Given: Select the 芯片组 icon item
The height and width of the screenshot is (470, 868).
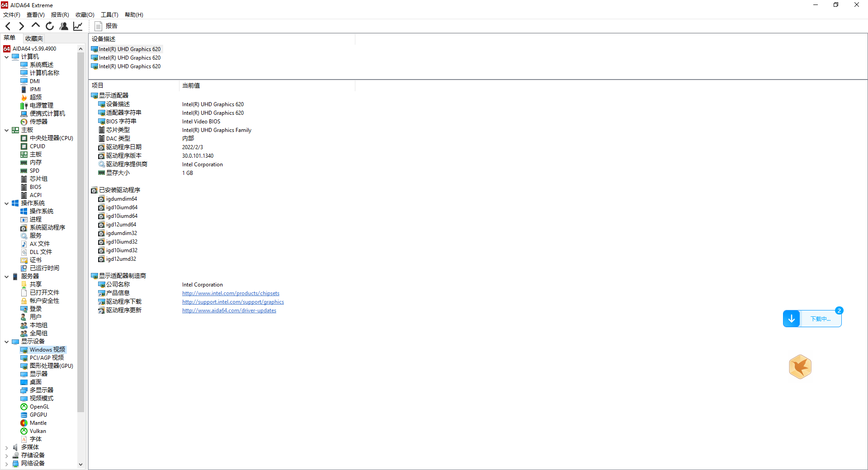Looking at the screenshot, I should 34,179.
